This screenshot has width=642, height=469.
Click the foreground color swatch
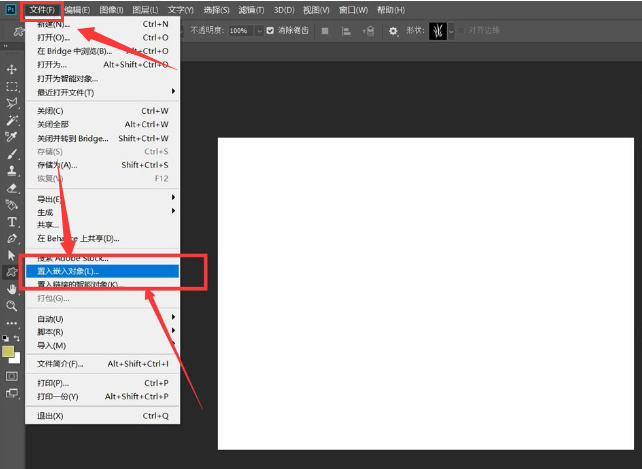pos(9,352)
